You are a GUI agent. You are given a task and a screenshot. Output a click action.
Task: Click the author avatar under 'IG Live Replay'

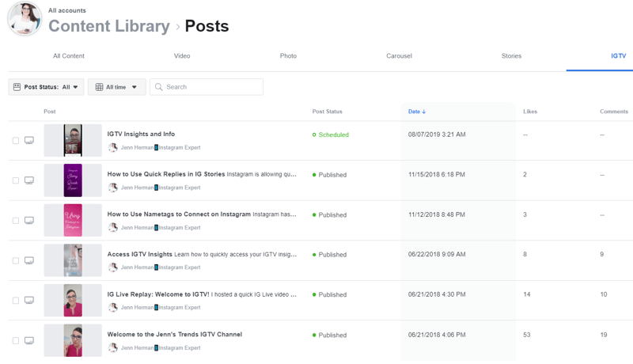point(113,307)
